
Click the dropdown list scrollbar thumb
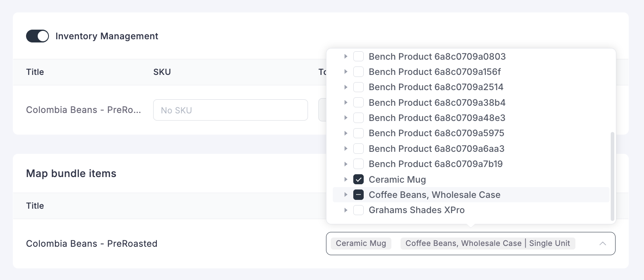click(612, 176)
